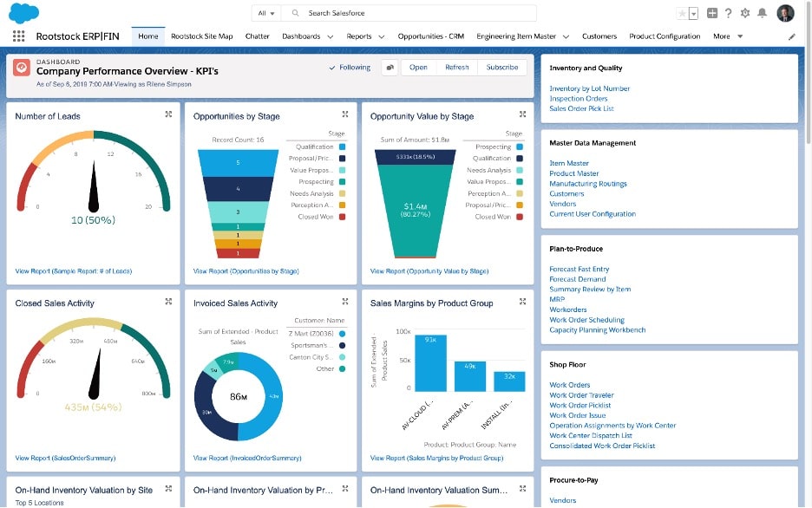Open the global actions plus icon

pos(712,13)
